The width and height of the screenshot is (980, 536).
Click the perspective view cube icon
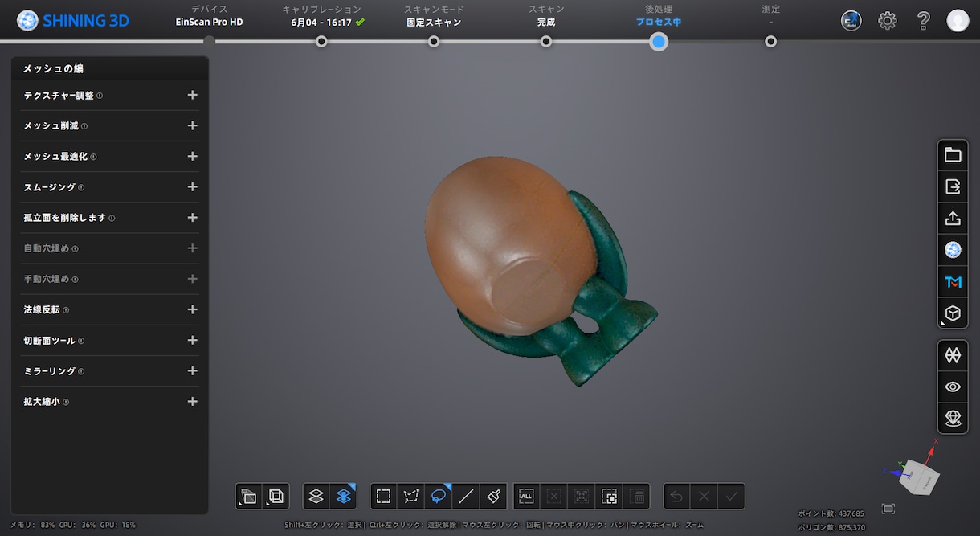249,497
